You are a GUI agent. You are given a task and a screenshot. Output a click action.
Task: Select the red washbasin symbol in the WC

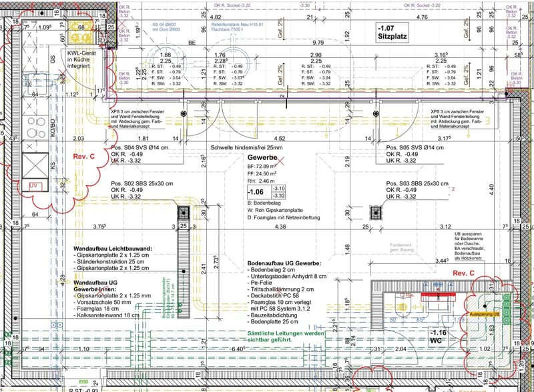point(438,296)
